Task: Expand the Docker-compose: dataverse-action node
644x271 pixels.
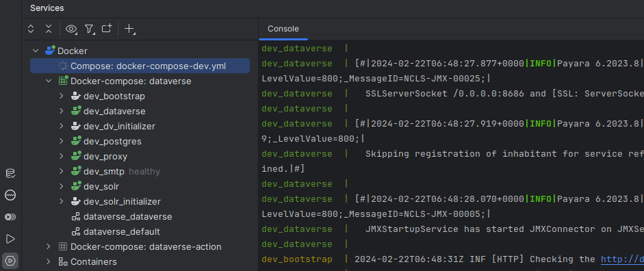Action: click(x=49, y=246)
